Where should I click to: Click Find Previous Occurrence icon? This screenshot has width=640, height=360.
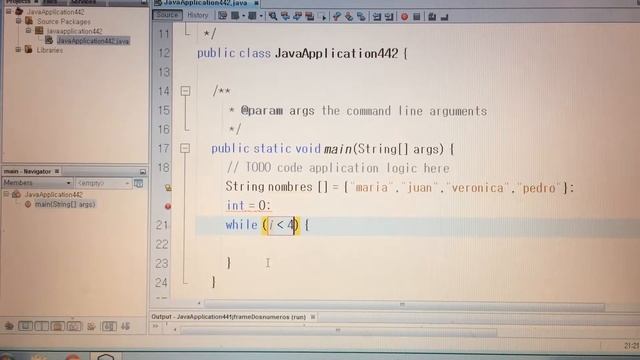click(285, 16)
